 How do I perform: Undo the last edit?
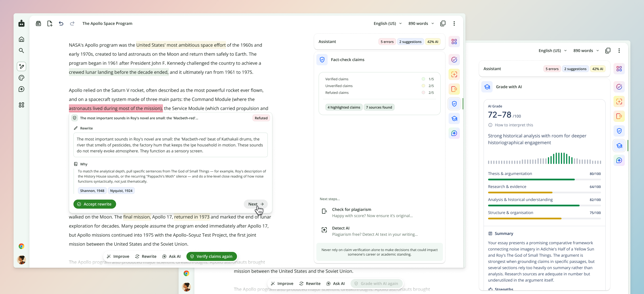coord(61,23)
